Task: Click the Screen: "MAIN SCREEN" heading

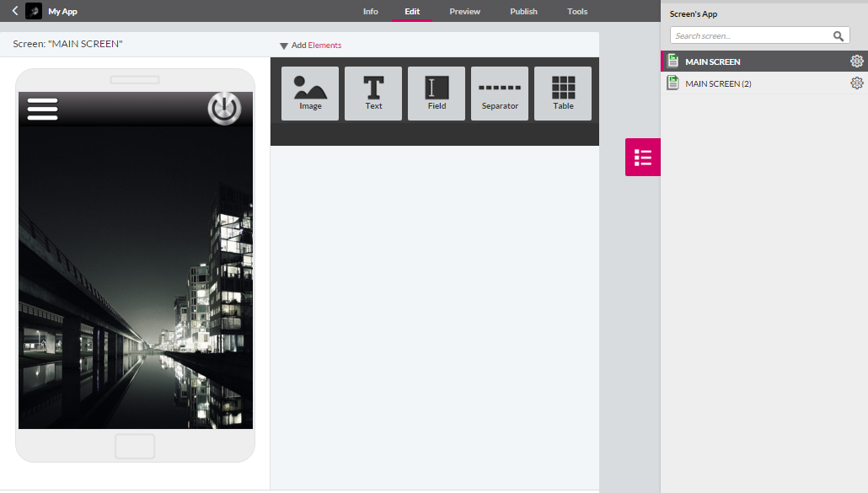Action: [x=67, y=44]
